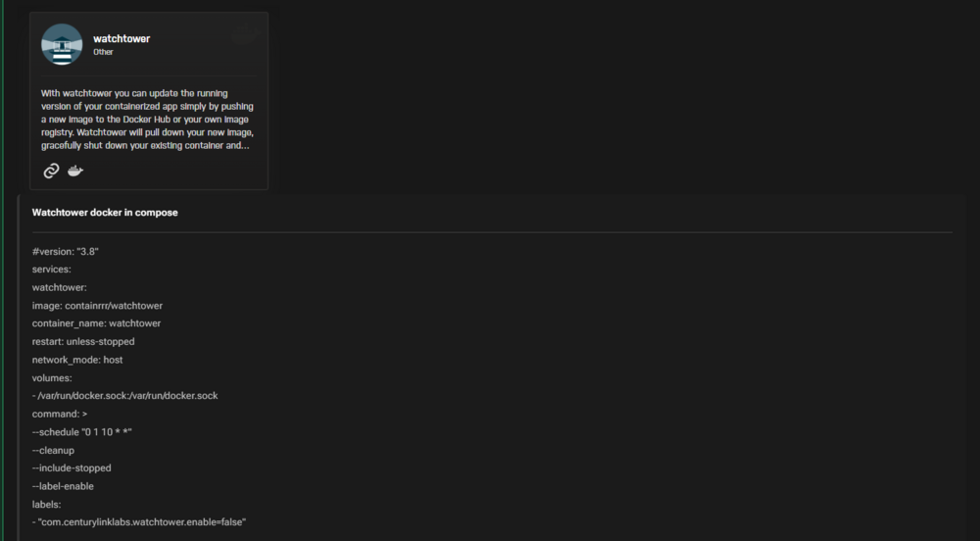Click the 'watchtower:' service line
The width and height of the screenshot is (980, 541).
[60, 287]
